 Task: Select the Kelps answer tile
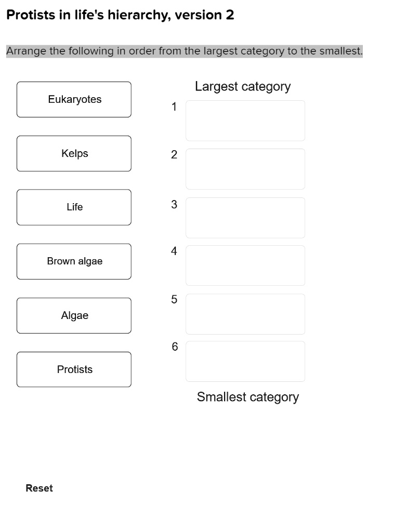click(74, 153)
